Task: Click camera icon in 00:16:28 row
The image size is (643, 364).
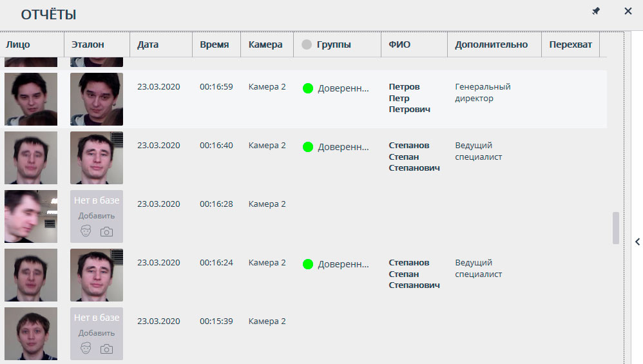Action: [x=107, y=231]
